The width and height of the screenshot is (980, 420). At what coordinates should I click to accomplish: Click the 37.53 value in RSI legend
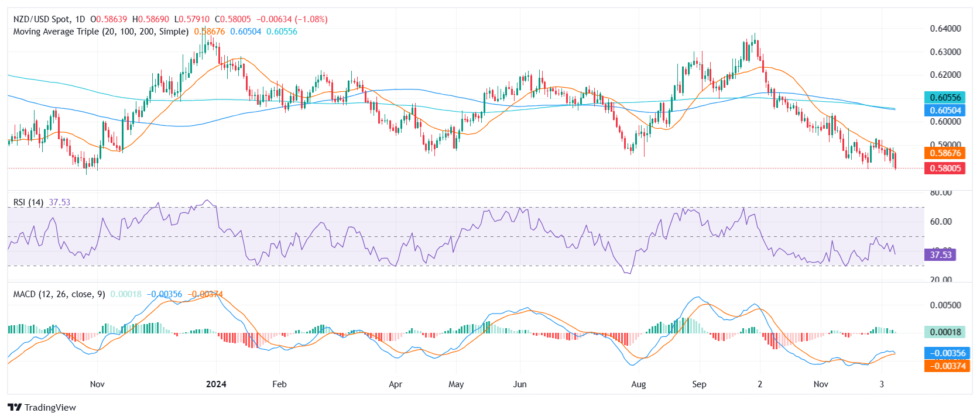tap(59, 202)
